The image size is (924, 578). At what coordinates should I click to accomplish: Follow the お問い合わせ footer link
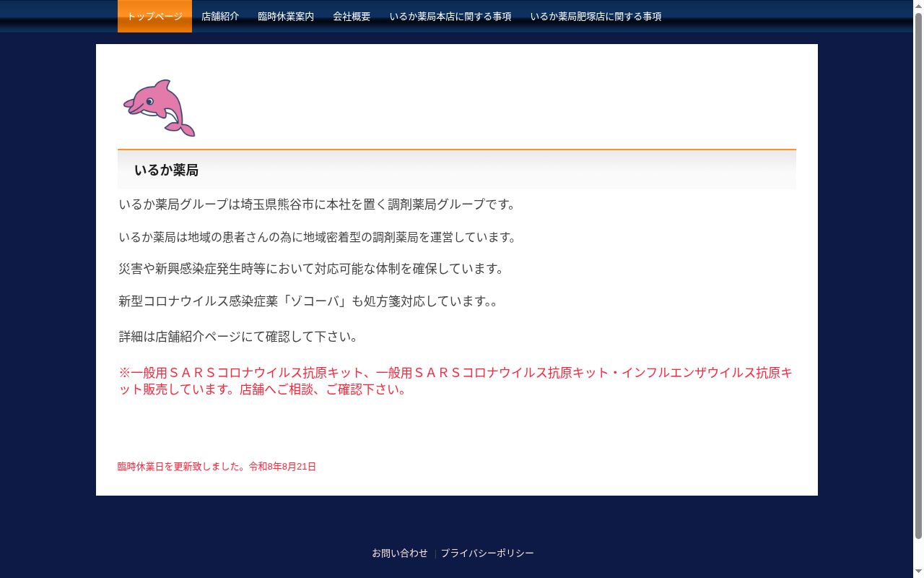click(x=400, y=553)
